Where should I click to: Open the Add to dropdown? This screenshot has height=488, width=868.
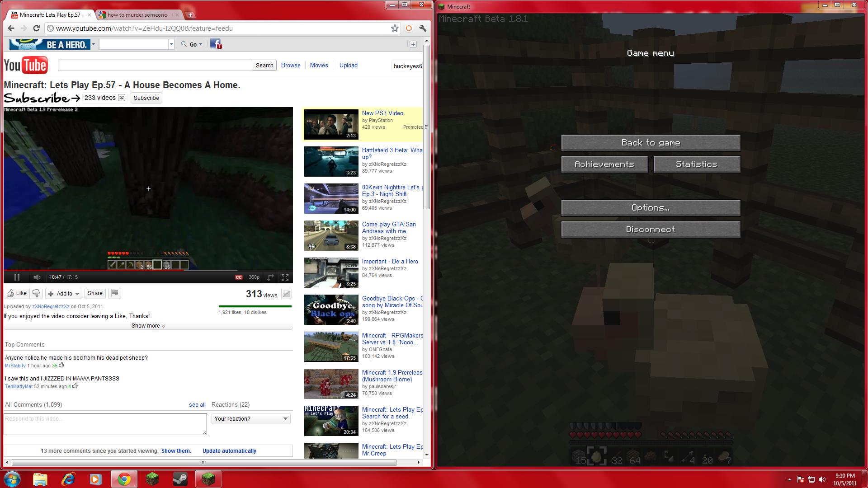coord(64,293)
